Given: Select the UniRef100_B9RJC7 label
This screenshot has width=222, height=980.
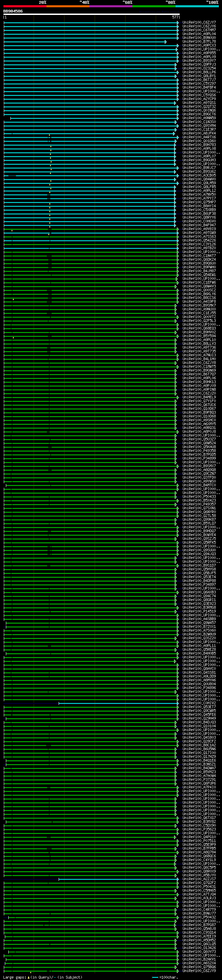Looking at the screenshot, I should (x=199, y=168).
